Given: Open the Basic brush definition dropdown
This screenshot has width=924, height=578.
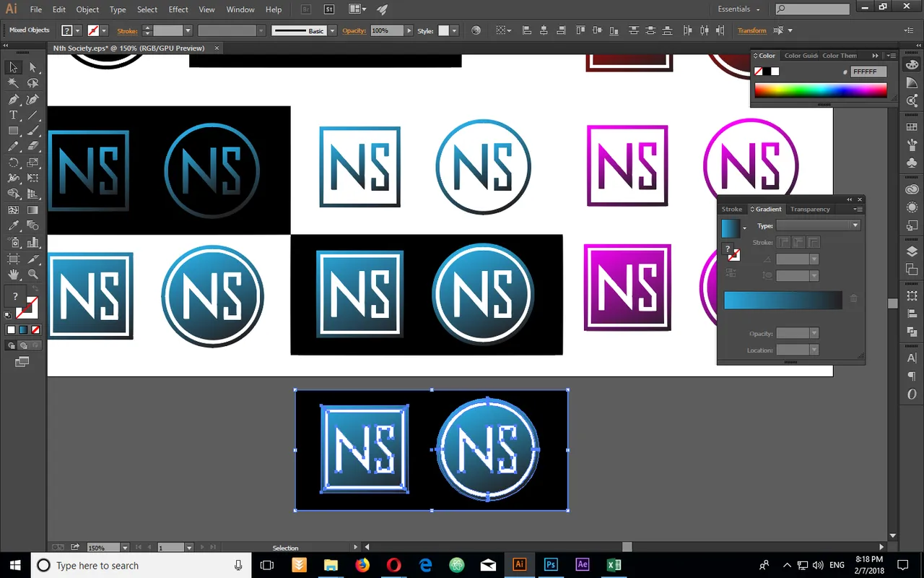Looking at the screenshot, I should [332, 30].
